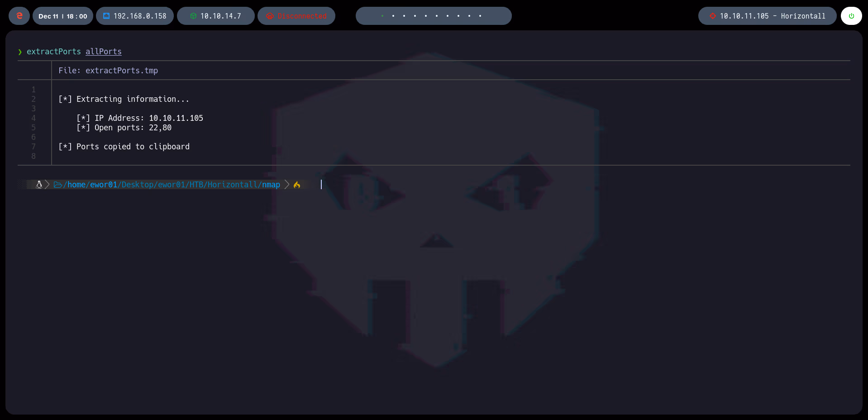Click the underlined allPorts argument
Screen dimensions: 868x420
103,52
